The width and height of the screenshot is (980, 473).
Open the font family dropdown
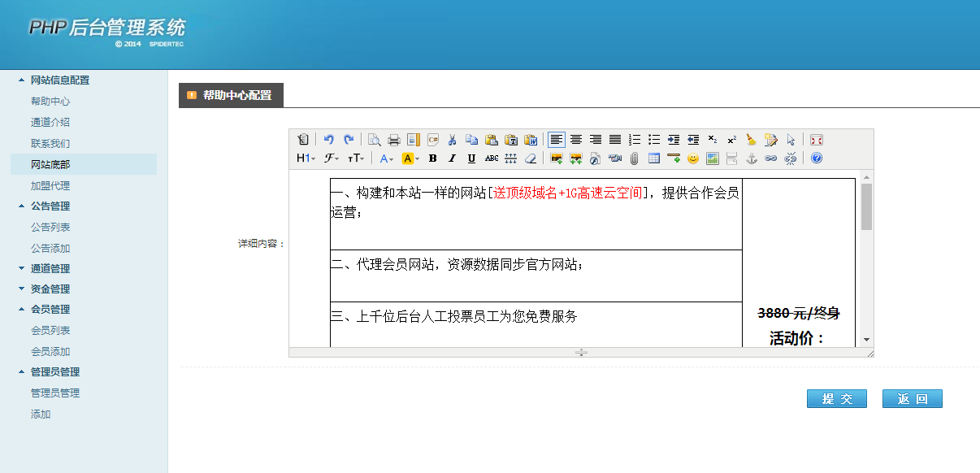pos(332,158)
